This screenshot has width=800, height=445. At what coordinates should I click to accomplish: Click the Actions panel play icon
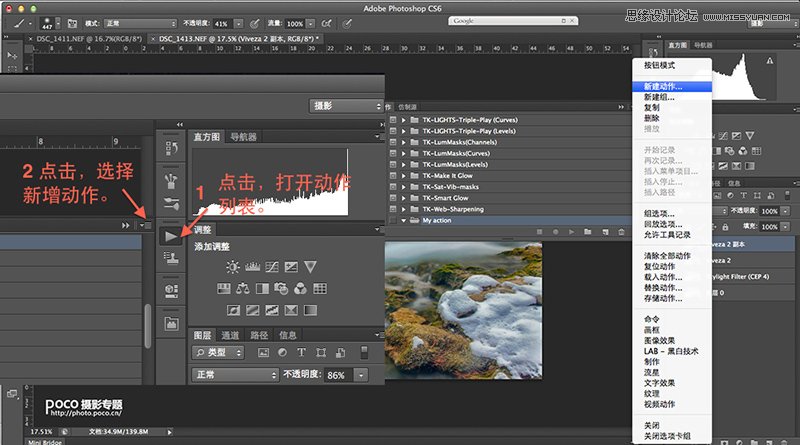pyautogui.click(x=172, y=235)
